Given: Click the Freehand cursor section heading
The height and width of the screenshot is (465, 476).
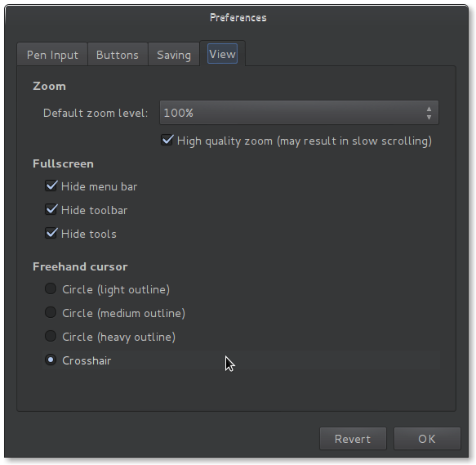Looking at the screenshot, I should [x=80, y=266].
